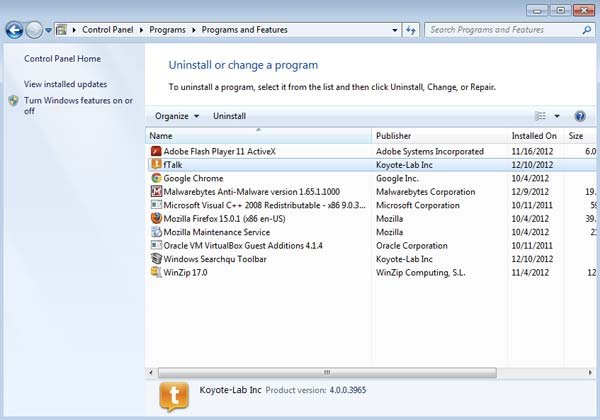This screenshot has width=600, height=420.
Task: Click Oracle Corporation publisher cell
Action: (412, 246)
